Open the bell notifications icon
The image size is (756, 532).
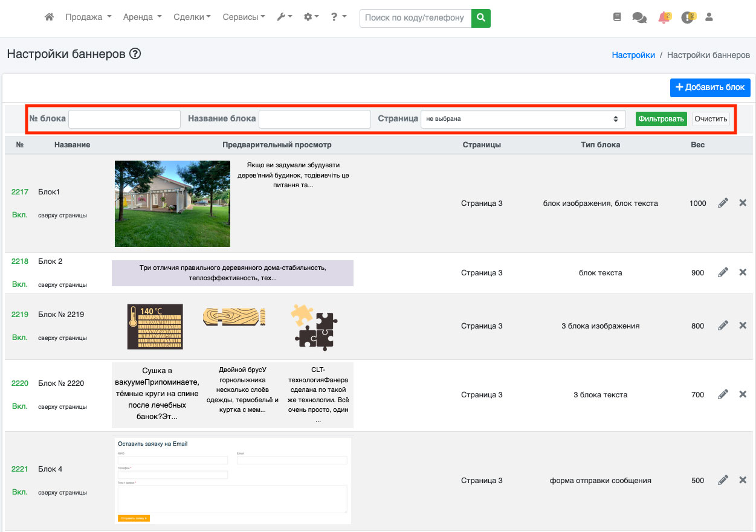(664, 18)
